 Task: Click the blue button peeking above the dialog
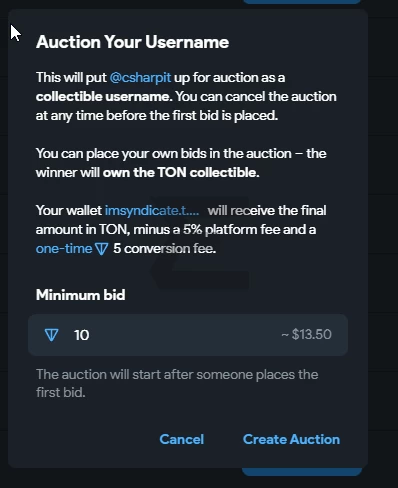302,2
